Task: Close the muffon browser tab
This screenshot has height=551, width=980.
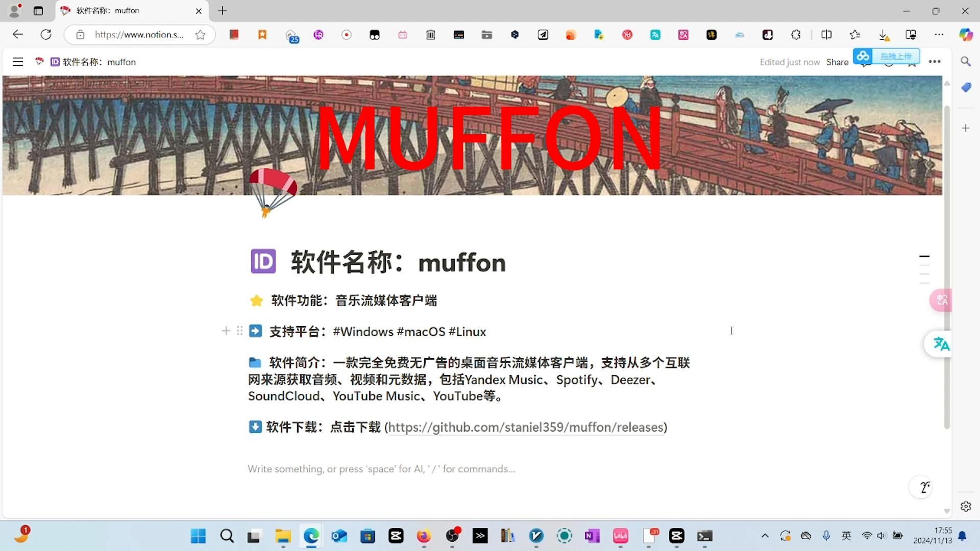Action: pyautogui.click(x=199, y=11)
